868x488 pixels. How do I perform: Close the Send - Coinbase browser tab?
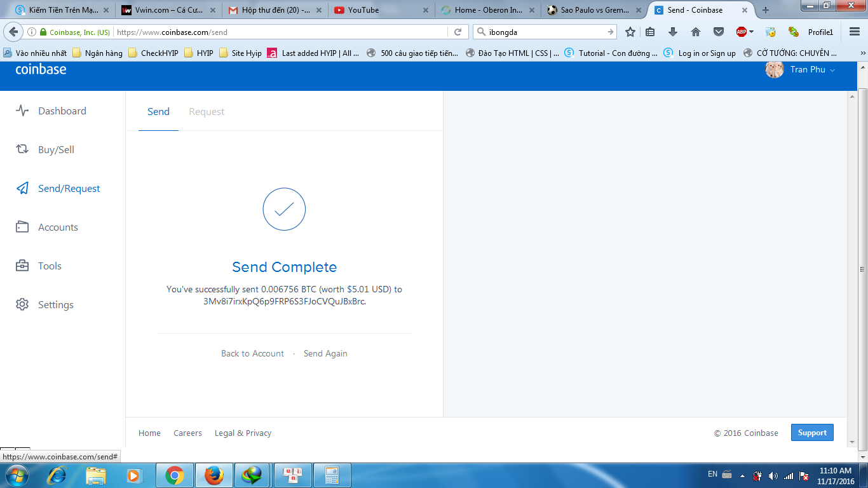click(x=744, y=10)
